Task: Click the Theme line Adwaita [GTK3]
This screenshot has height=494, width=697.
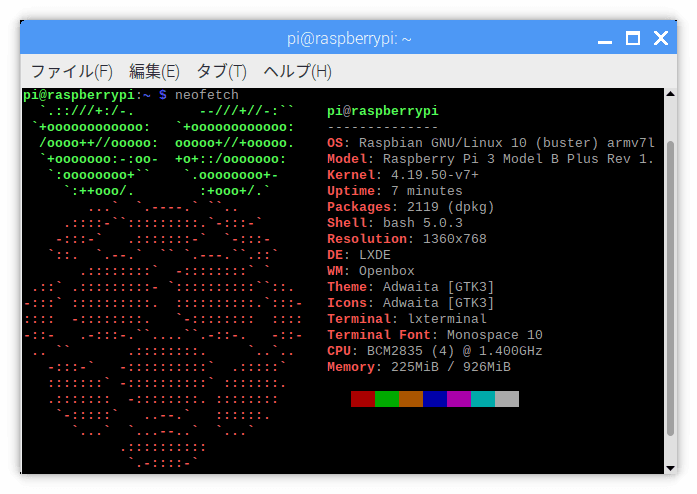Action: [411, 287]
